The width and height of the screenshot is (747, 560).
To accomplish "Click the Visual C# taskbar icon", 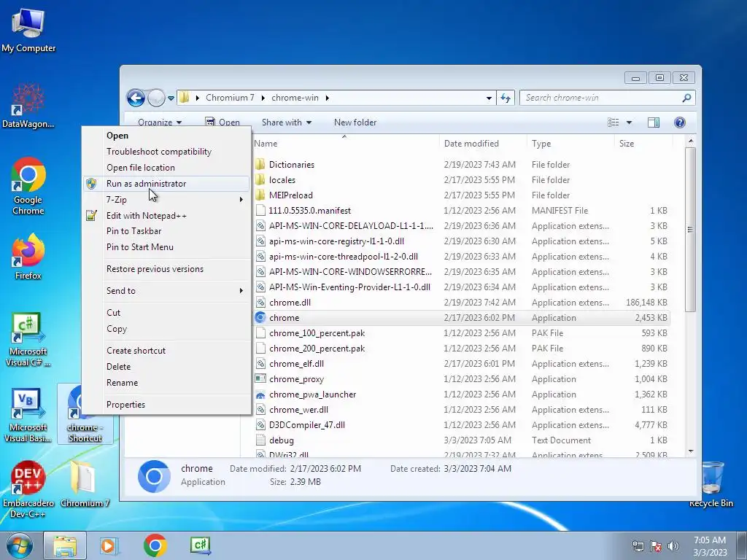I will point(200,545).
